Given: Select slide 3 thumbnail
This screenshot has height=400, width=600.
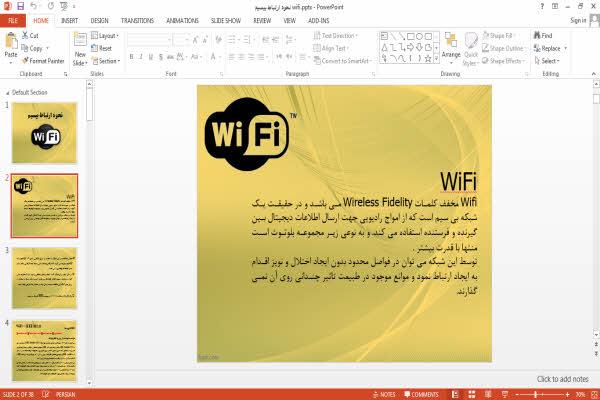Looking at the screenshot, I should pos(44,278).
